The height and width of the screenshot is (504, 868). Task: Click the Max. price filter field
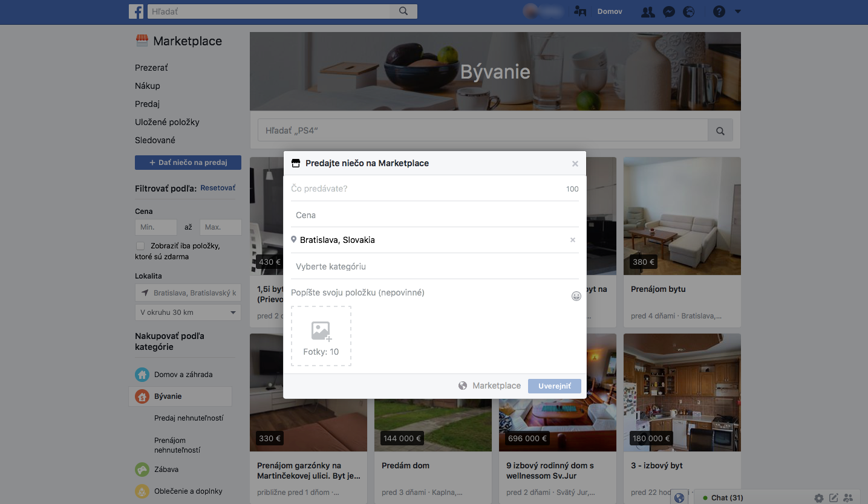point(221,227)
